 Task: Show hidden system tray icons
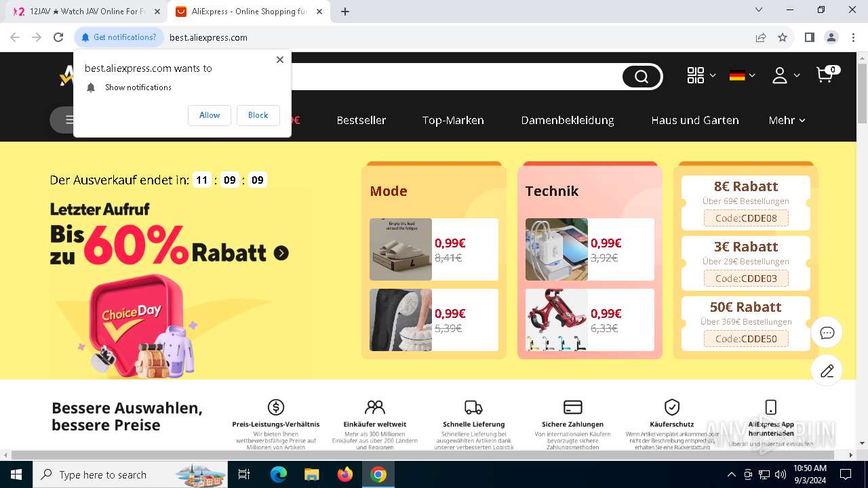(731, 474)
